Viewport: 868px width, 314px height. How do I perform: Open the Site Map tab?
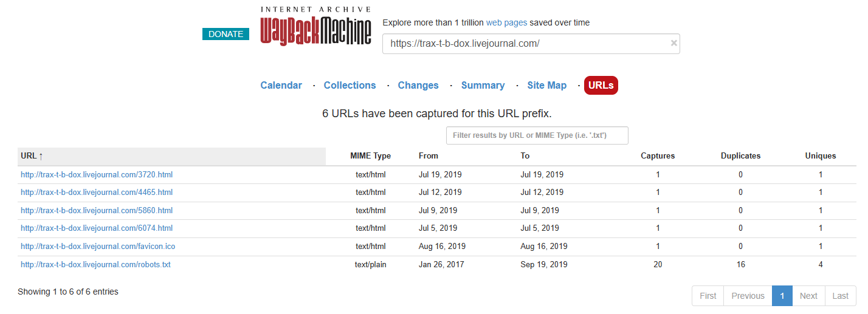click(x=546, y=86)
